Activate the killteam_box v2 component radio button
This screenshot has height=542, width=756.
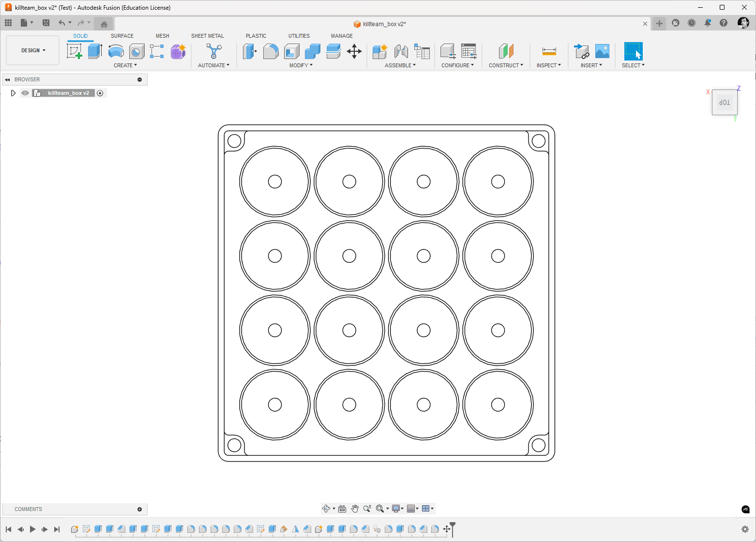click(100, 93)
